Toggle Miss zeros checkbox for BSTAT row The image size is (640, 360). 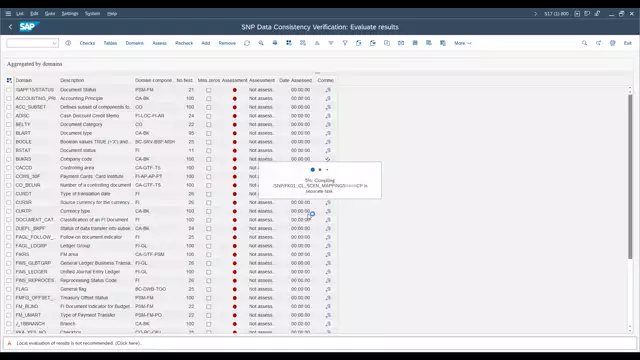tap(209, 151)
